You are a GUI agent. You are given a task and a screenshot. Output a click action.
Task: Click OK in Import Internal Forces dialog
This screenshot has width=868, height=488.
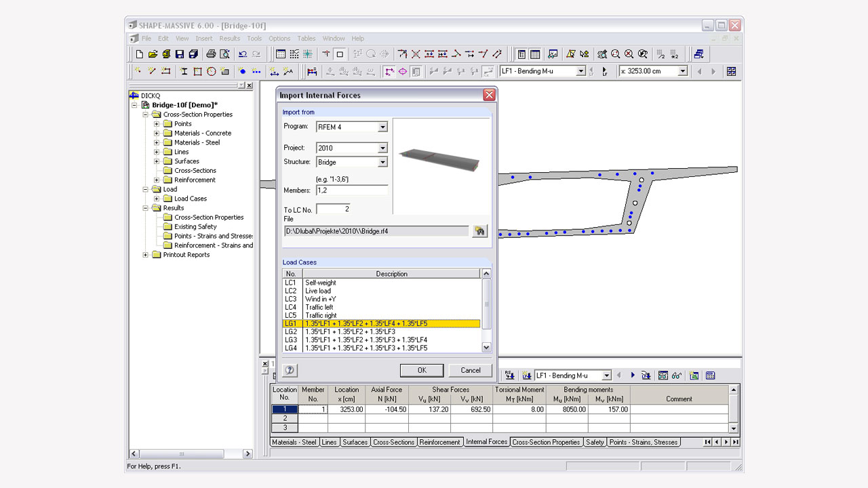click(x=422, y=370)
